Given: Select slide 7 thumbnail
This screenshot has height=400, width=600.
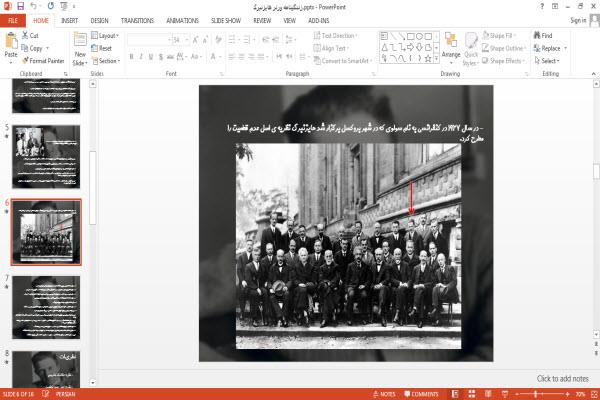Looking at the screenshot, I should pyautogui.click(x=46, y=307).
